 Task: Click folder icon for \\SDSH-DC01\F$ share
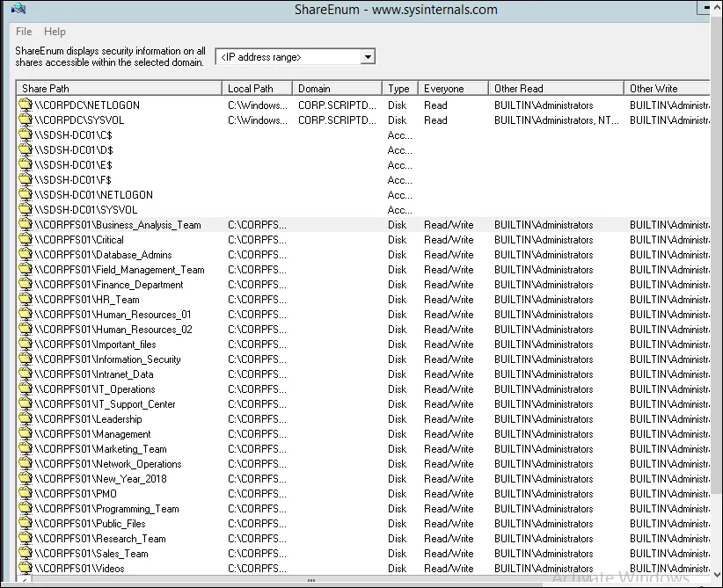(x=26, y=179)
